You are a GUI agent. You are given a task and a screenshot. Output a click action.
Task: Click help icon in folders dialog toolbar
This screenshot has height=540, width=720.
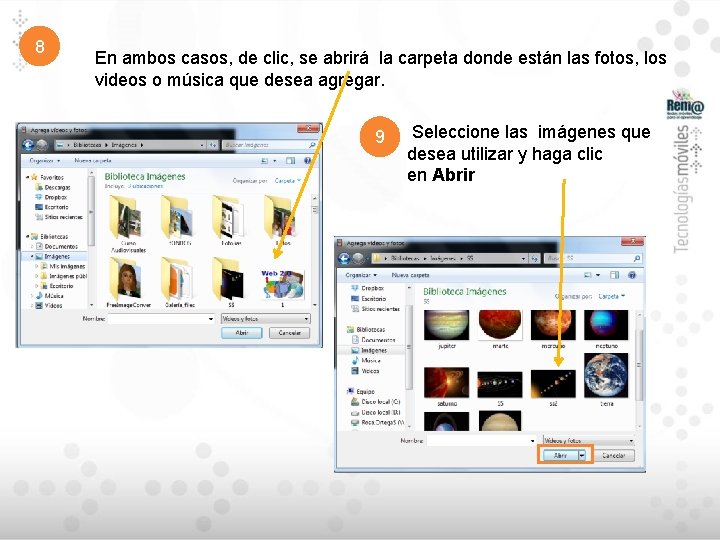307,161
